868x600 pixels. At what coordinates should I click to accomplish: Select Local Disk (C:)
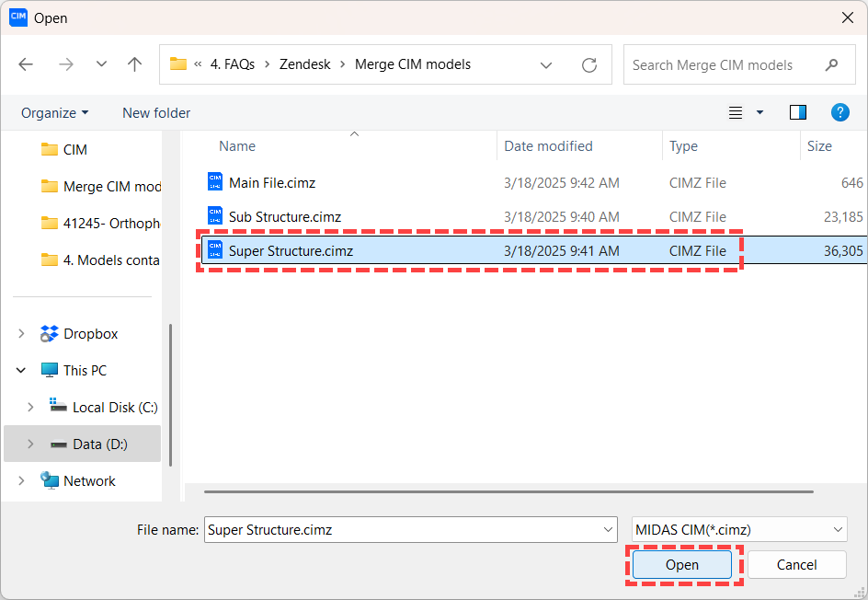104,407
